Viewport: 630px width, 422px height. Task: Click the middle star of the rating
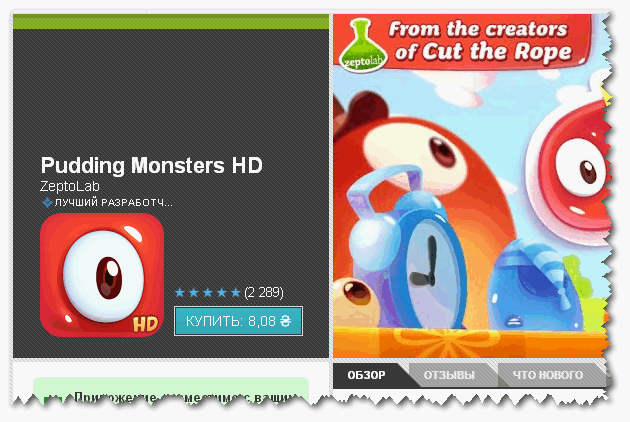[208, 292]
